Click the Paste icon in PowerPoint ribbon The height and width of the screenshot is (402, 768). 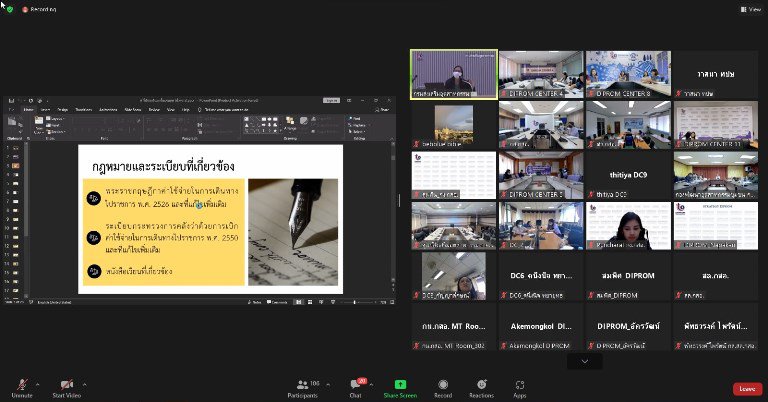point(12,120)
